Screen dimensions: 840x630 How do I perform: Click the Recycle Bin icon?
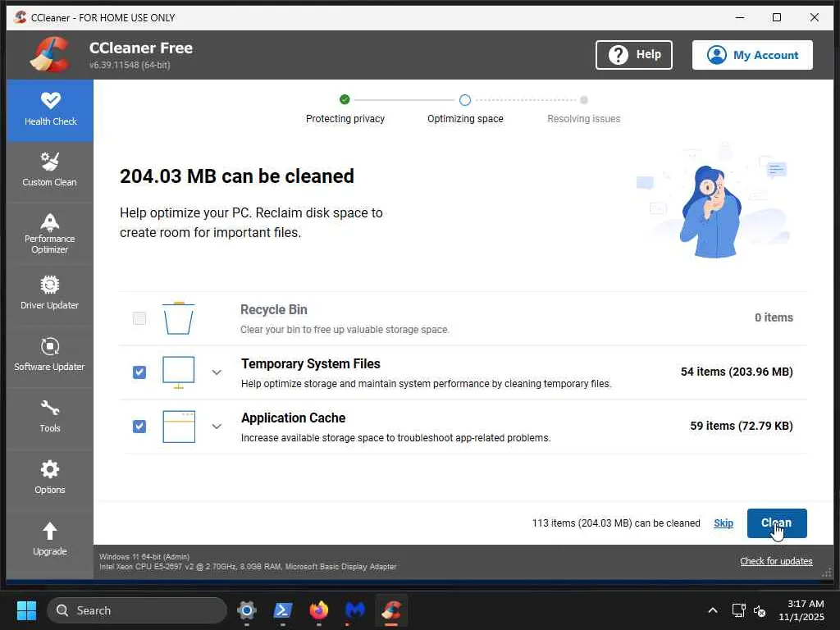click(x=178, y=317)
